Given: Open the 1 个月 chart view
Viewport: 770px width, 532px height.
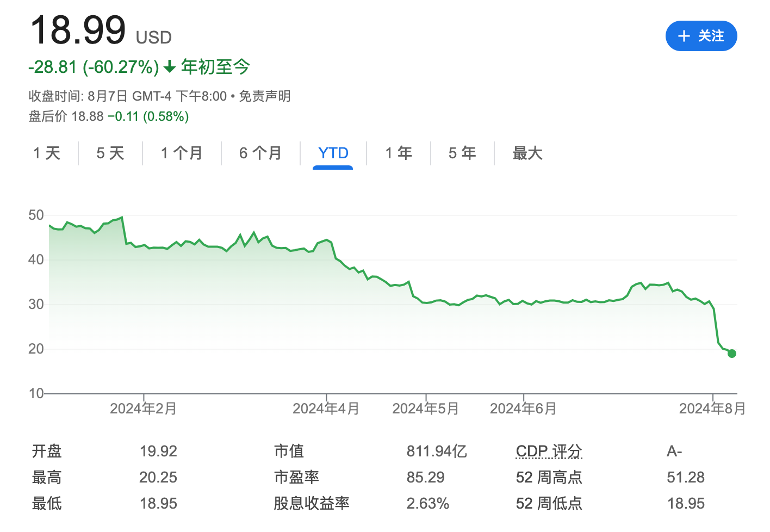Looking at the screenshot, I should point(182,153).
